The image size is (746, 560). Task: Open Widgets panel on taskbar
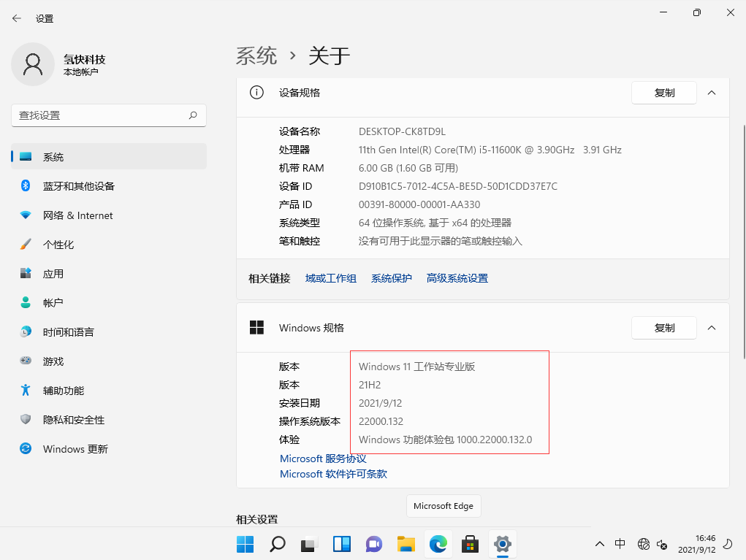[342, 544]
